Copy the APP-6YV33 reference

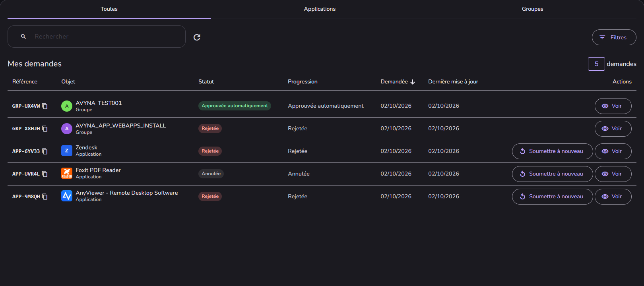pyautogui.click(x=45, y=151)
